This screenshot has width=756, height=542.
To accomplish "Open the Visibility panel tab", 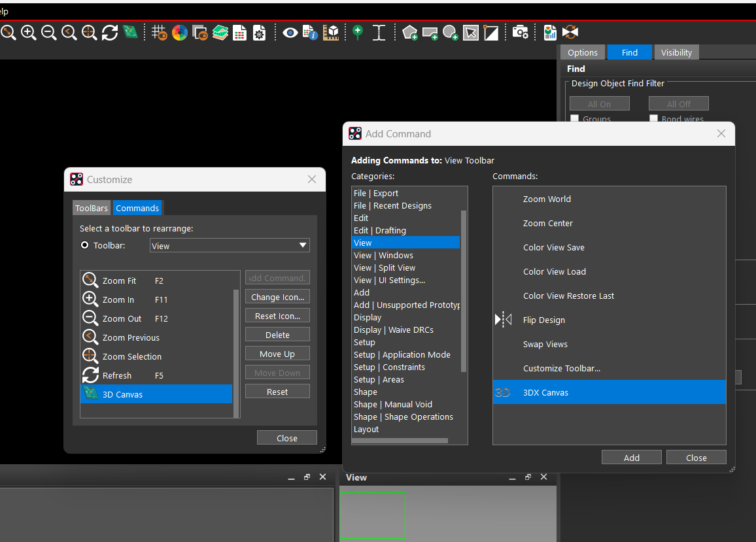I will (676, 52).
